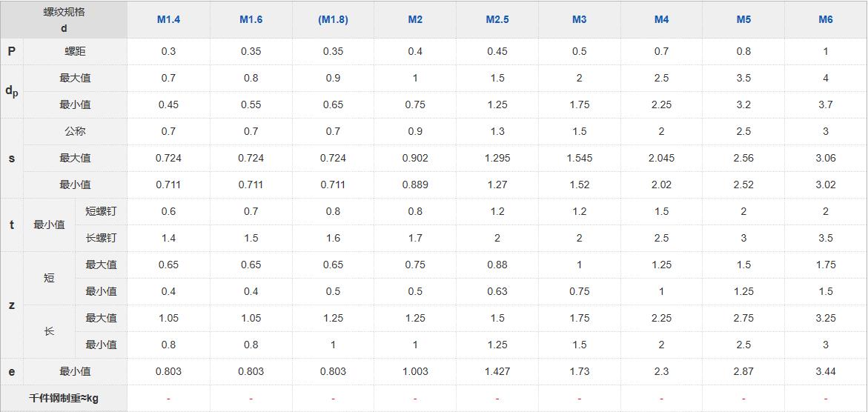Select the (M1.8) thread specification header
Viewport: 868px width, 412px height.
(x=333, y=20)
